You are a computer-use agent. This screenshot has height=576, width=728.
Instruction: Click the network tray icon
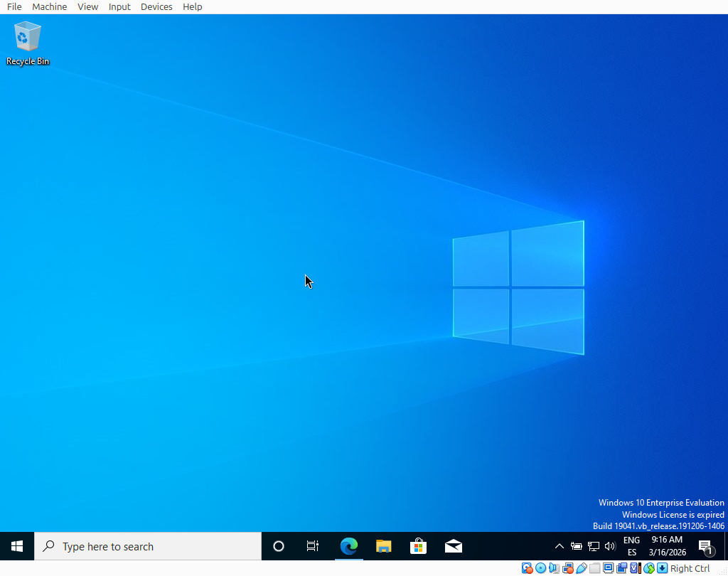point(594,546)
